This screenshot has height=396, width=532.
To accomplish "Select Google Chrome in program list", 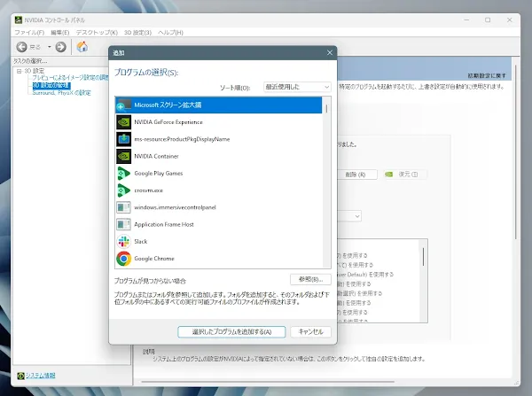I will tap(218, 259).
